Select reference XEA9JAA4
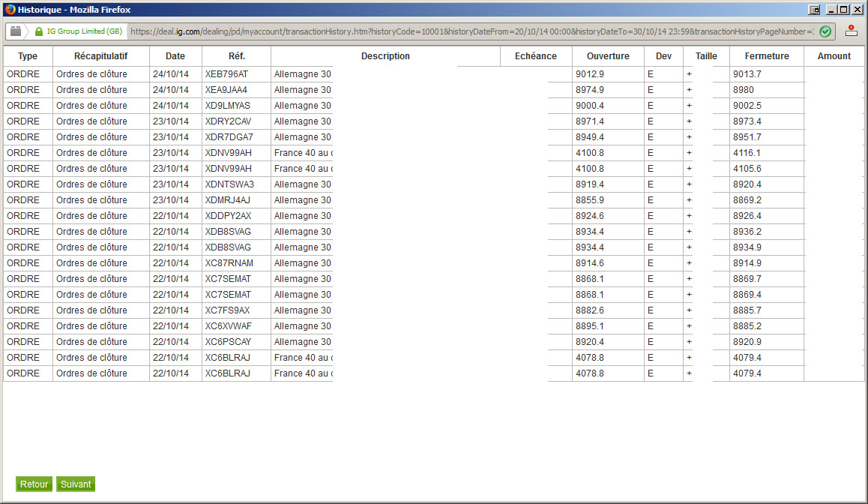The height and width of the screenshot is (504, 868). pyautogui.click(x=226, y=90)
